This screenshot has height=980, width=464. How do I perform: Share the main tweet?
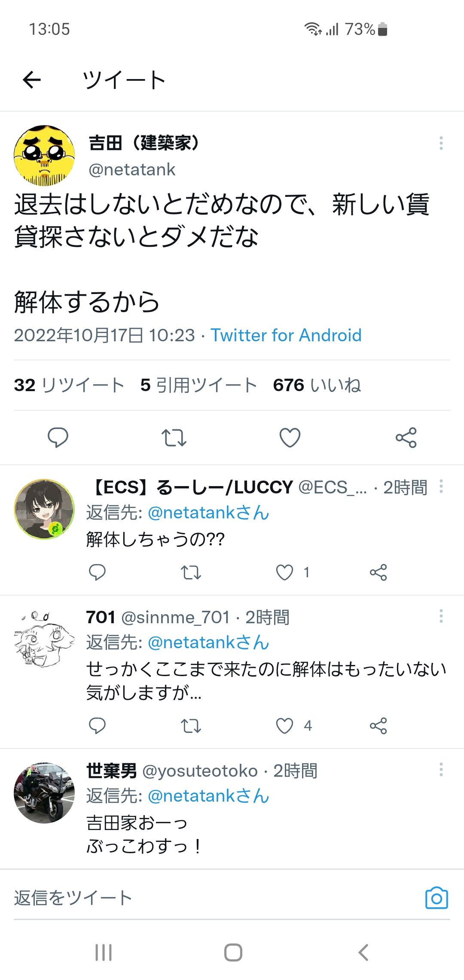406,438
